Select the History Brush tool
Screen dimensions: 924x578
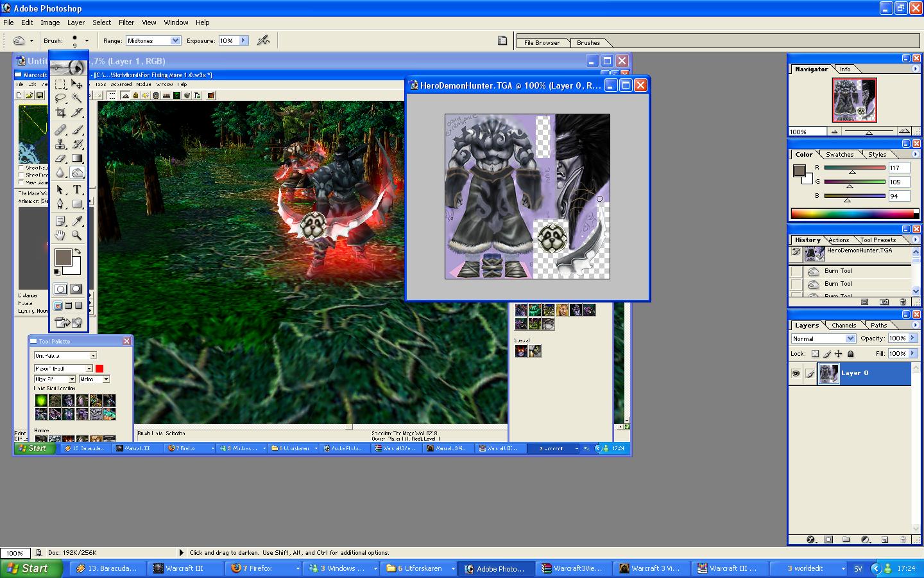(x=77, y=144)
